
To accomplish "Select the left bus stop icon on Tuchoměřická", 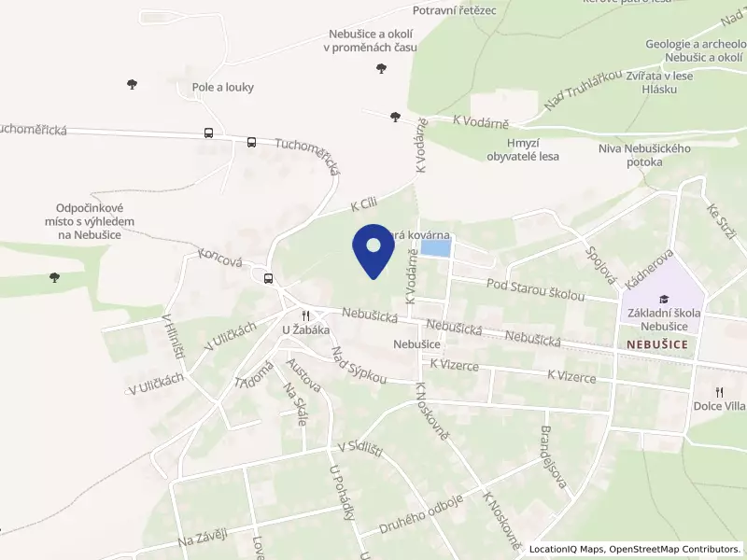I will pyautogui.click(x=208, y=133).
